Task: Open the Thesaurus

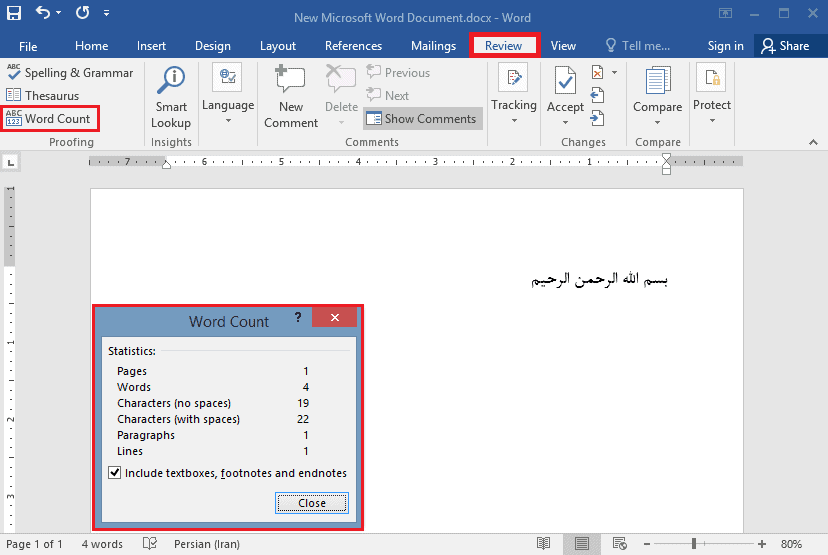Action: click(x=42, y=96)
